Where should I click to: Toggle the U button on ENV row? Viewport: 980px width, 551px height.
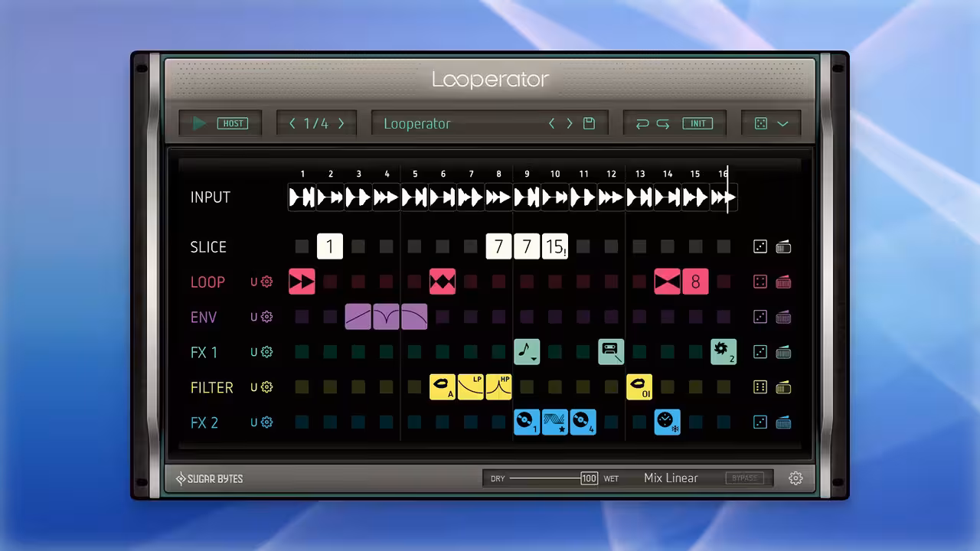254,317
